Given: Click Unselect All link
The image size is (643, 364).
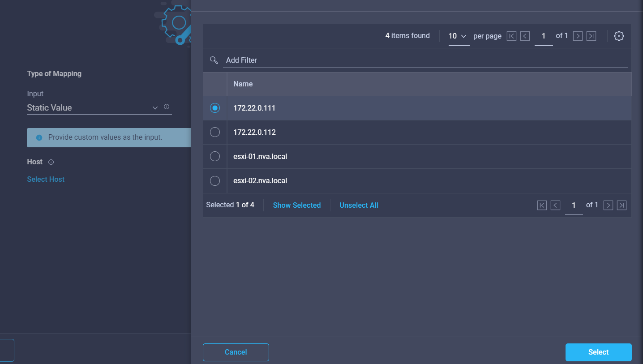Looking at the screenshot, I should pyautogui.click(x=359, y=205).
